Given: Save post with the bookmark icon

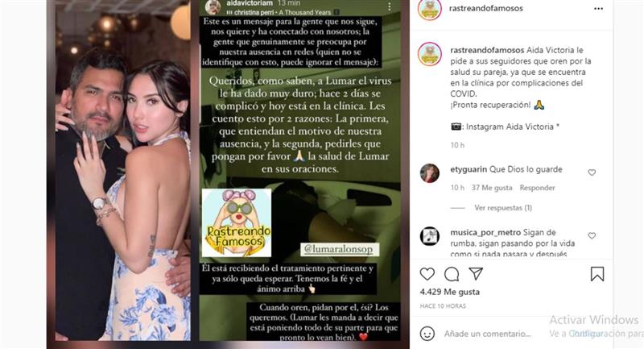Looking at the screenshot, I should click(x=597, y=274).
